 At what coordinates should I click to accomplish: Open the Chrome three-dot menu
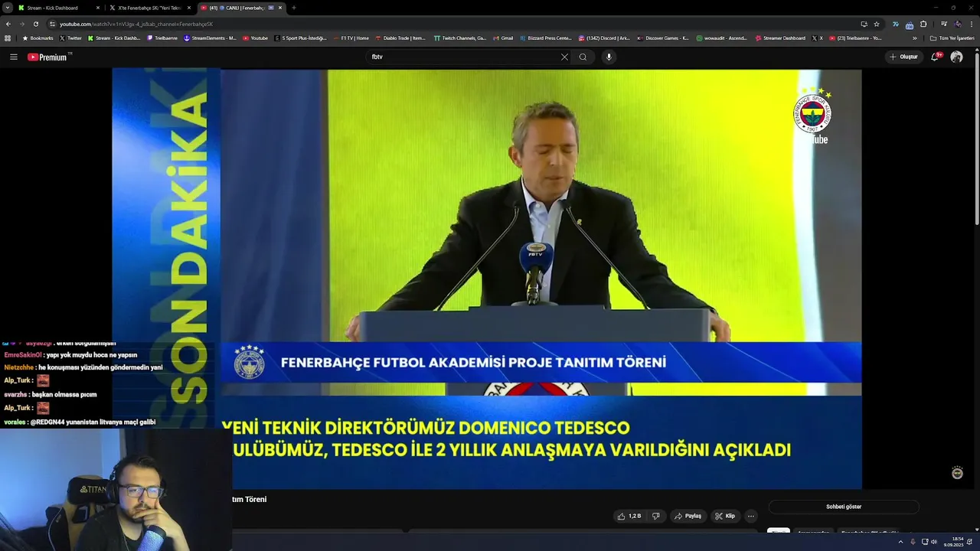972,24
